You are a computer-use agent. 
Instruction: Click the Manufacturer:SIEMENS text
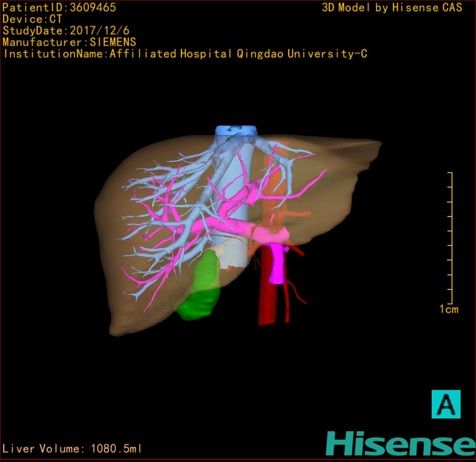point(69,42)
